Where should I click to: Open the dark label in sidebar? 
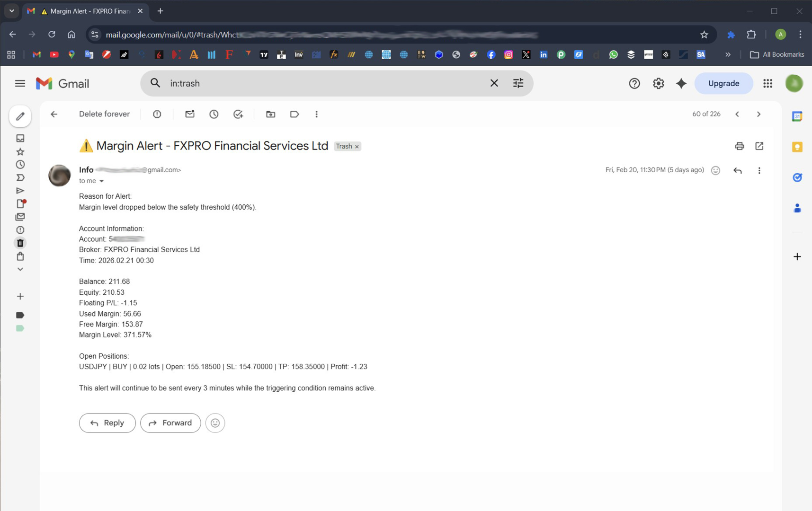[x=20, y=315]
